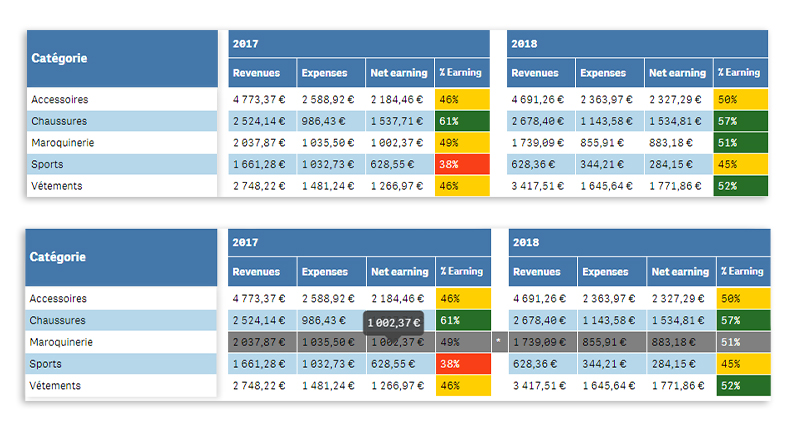This screenshot has height=437, width=800.
Task: Click the yellow 50% cell in upper table
Action: point(741,99)
